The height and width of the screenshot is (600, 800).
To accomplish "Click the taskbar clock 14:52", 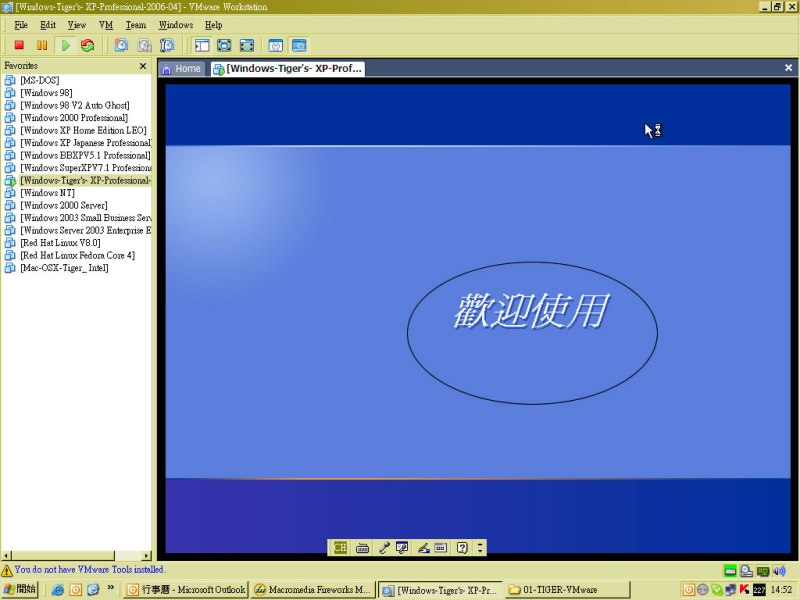I will 782,590.
